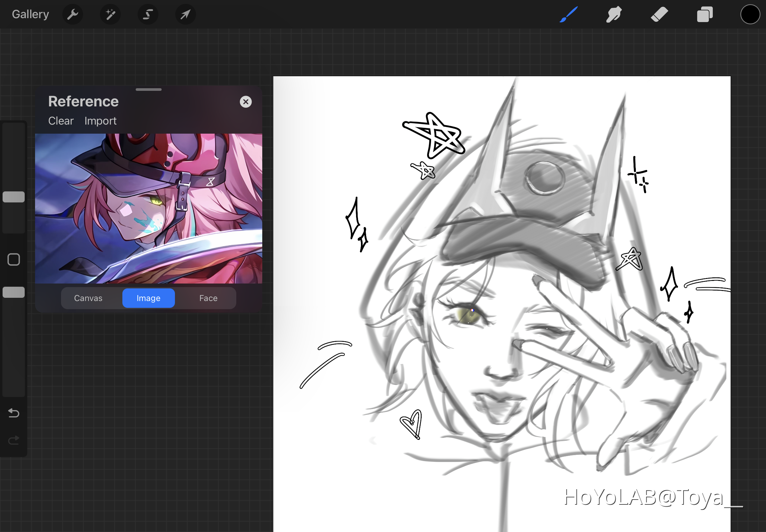766x532 pixels.
Task: Close the Reference panel
Action: point(246,102)
